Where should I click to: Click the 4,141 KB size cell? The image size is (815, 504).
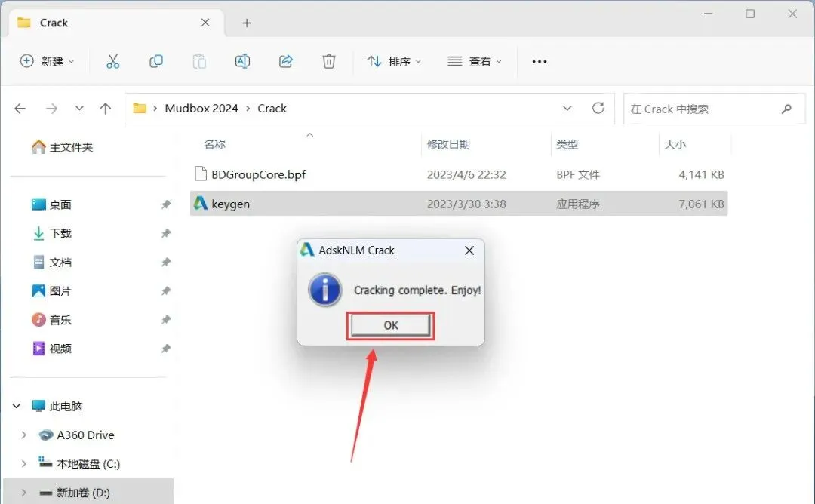pyautogui.click(x=701, y=174)
